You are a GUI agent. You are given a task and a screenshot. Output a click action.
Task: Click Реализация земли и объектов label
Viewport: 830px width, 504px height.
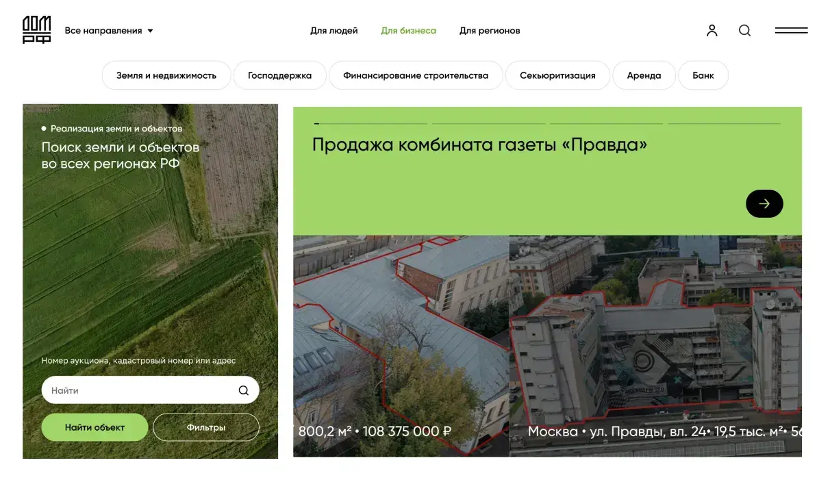(x=116, y=129)
